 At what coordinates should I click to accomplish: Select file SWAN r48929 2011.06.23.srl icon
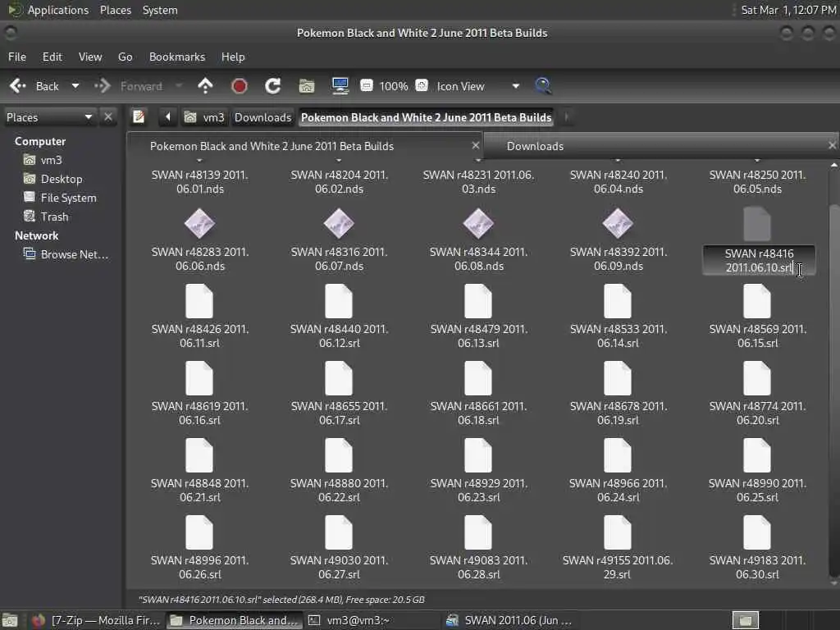pyautogui.click(x=478, y=455)
